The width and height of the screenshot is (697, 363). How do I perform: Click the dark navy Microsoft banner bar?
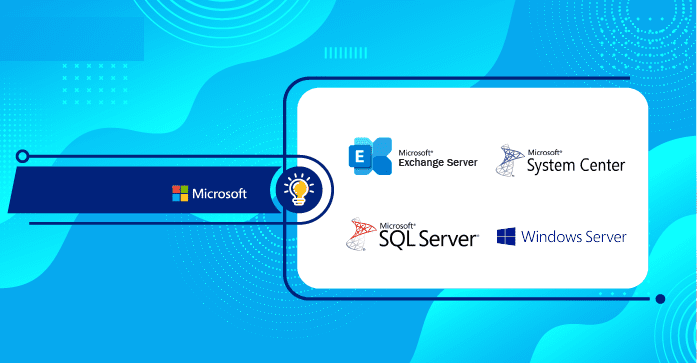pyautogui.click(x=144, y=190)
